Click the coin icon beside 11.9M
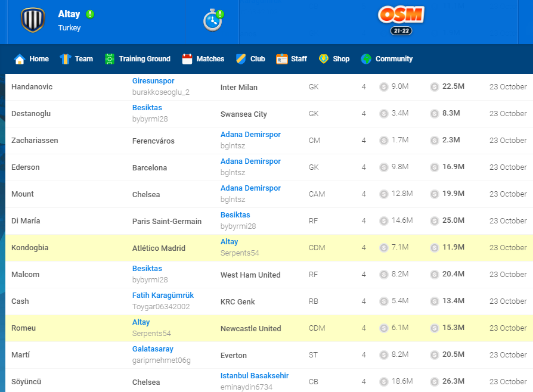Screen dimensions: 533x392 (x=435, y=248)
